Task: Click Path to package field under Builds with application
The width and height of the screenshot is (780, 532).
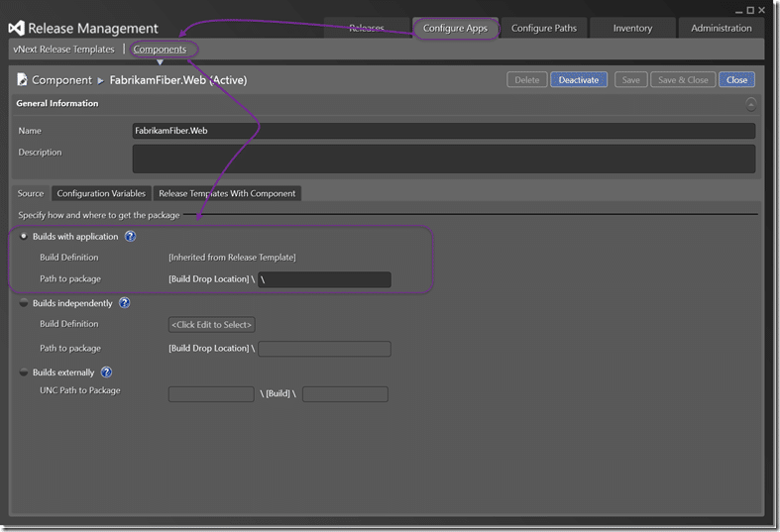Action: point(324,279)
